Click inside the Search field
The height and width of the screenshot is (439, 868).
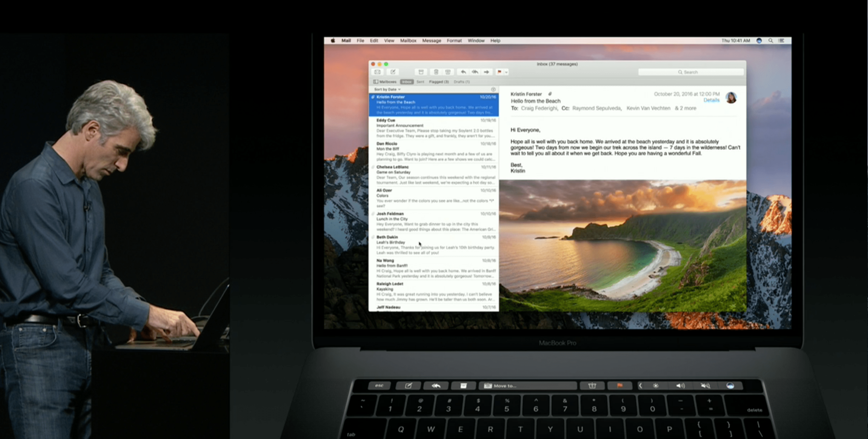(691, 72)
